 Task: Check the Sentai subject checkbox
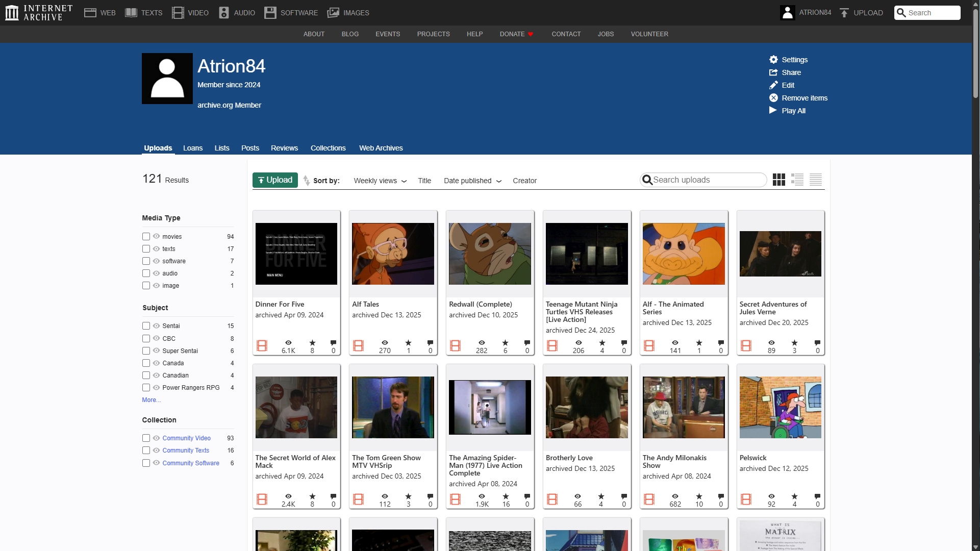pyautogui.click(x=146, y=326)
